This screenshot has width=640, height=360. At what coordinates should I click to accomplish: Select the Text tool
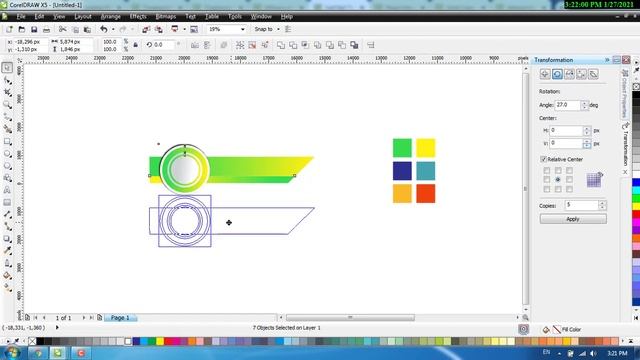coord(7,190)
